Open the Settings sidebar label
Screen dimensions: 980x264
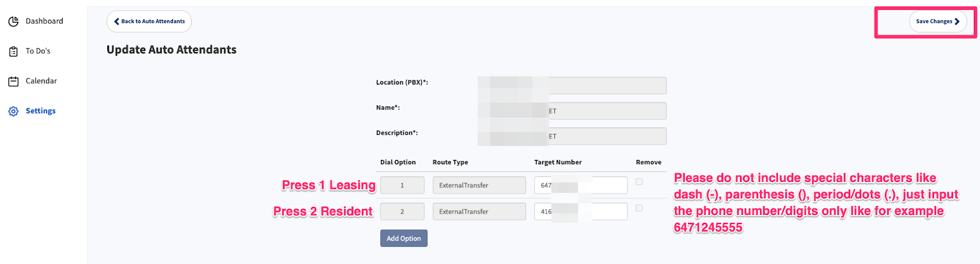(40, 111)
